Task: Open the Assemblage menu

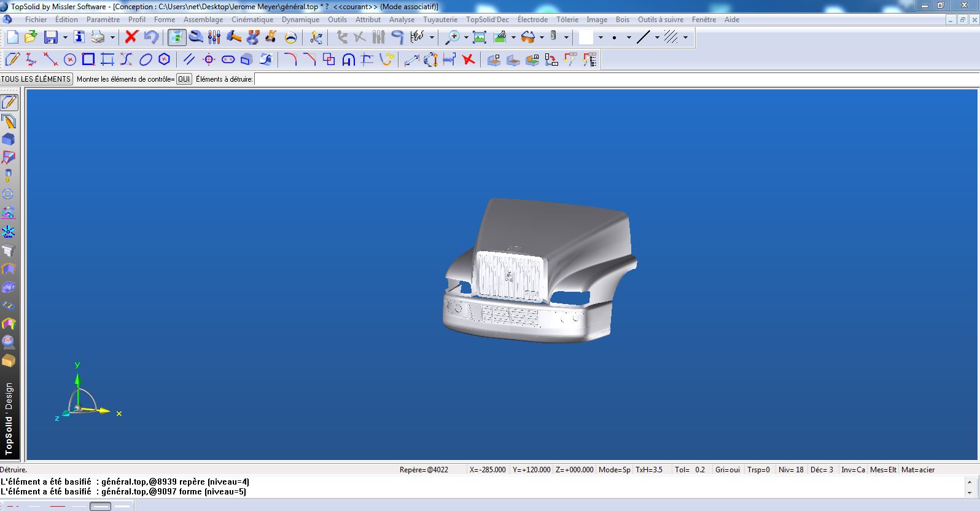Action: [x=203, y=20]
